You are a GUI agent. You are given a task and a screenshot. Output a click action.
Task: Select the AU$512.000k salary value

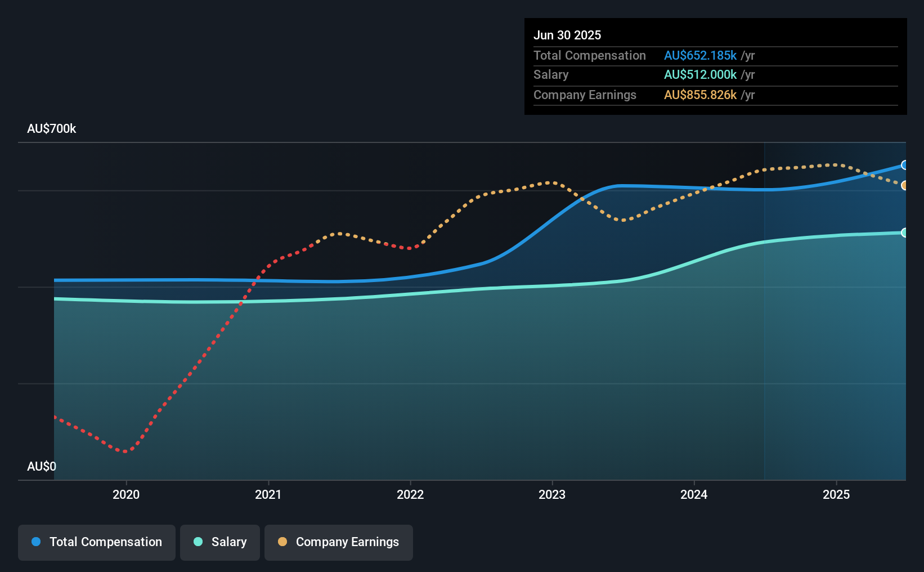pos(700,75)
